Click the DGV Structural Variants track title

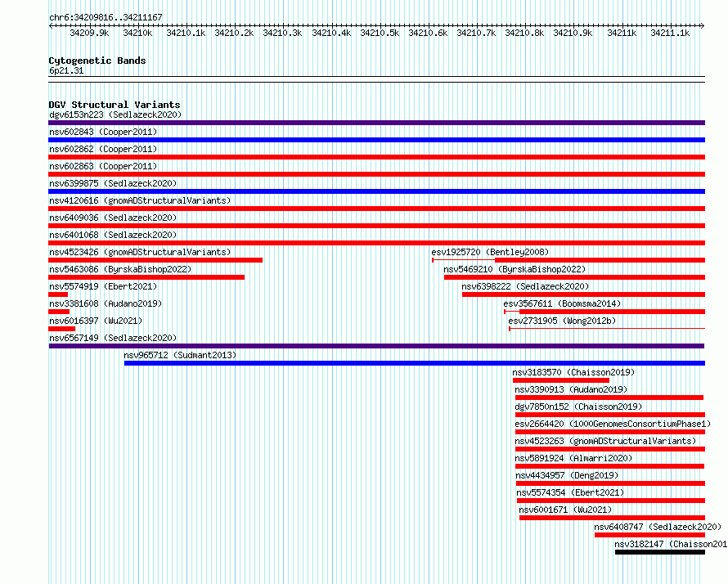(115, 105)
